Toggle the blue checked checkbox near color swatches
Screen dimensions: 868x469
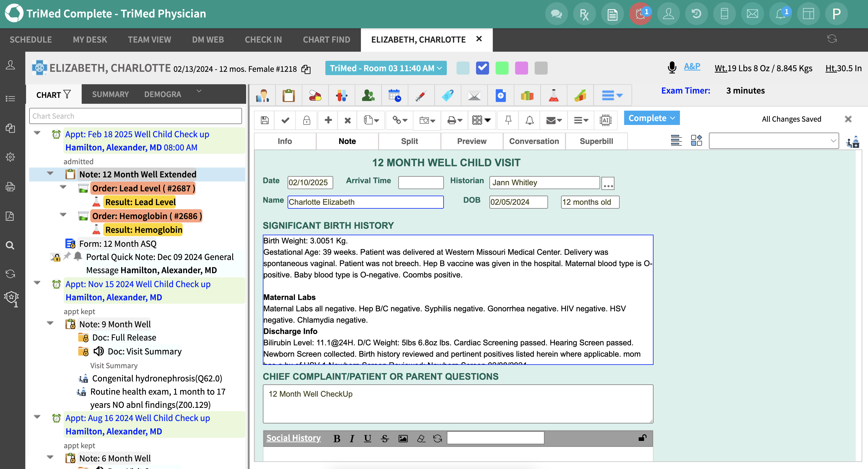(482, 68)
